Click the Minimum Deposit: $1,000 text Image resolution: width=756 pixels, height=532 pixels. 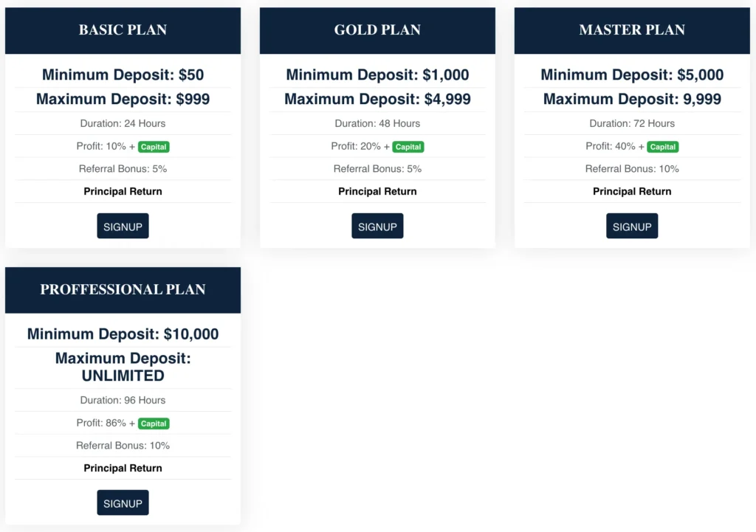(377, 75)
